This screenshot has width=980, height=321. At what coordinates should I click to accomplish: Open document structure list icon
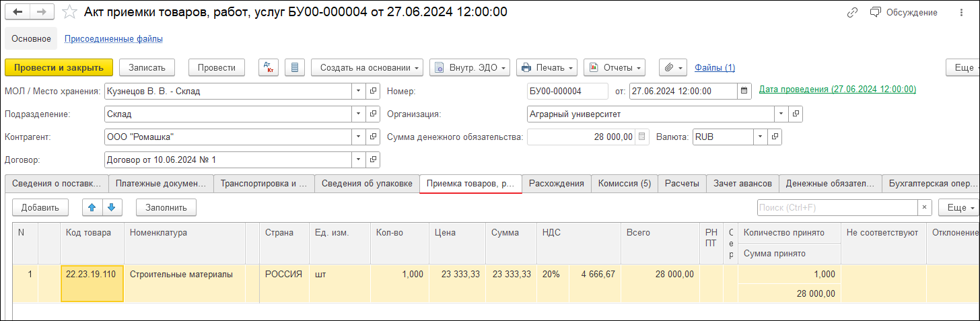(295, 67)
